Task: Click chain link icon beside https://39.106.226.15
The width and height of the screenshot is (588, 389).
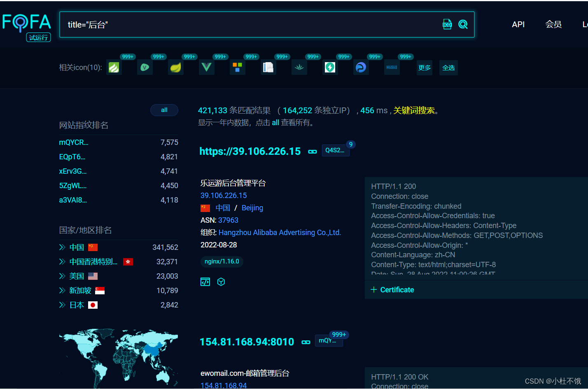Action: [313, 151]
